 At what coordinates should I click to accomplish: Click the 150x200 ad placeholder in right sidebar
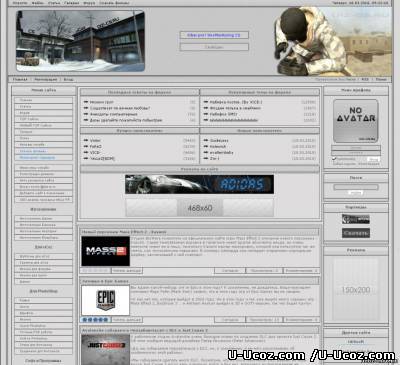(x=356, y=290)
